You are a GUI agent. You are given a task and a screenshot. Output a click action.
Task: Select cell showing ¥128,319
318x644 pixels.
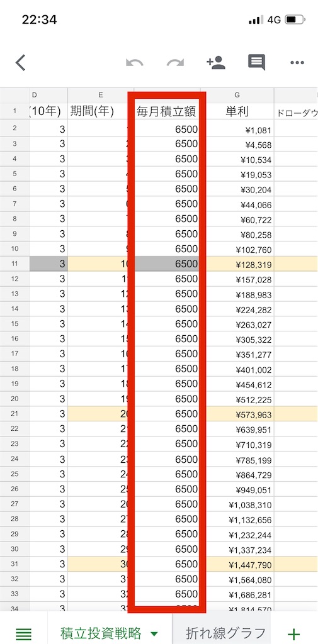(x=237, y=265)
